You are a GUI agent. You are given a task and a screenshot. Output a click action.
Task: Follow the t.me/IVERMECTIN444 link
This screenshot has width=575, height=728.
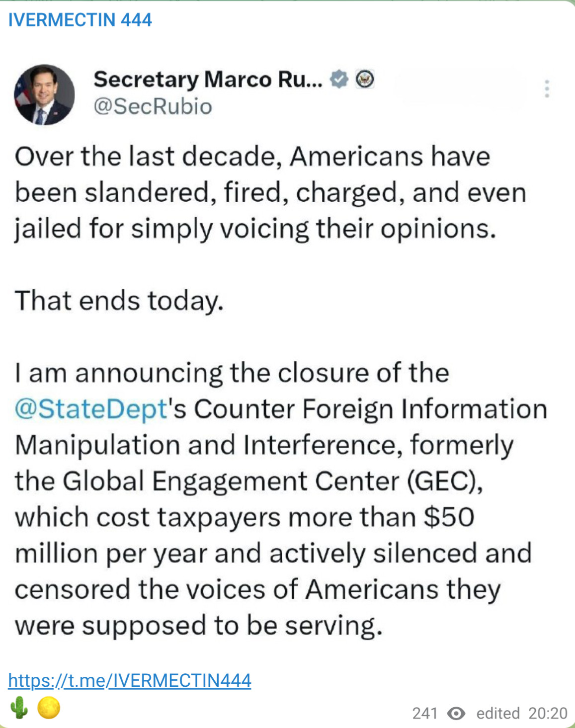129,680
